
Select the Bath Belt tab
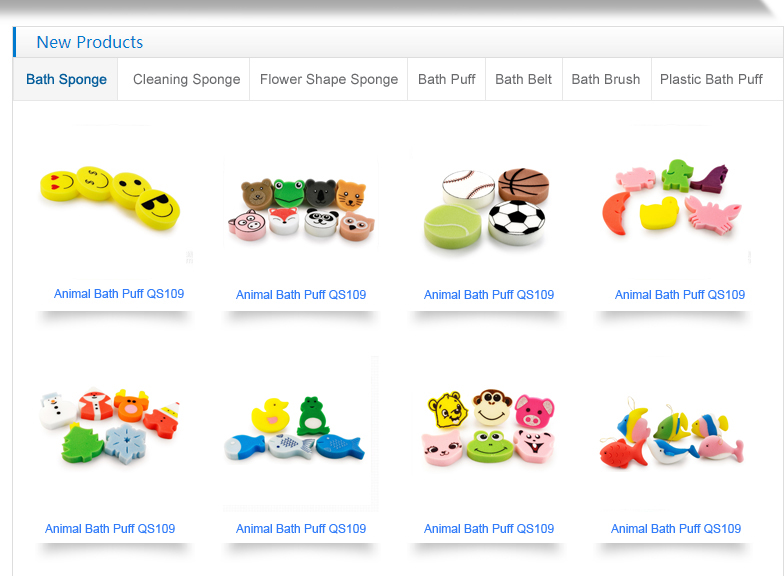(524, 80)
